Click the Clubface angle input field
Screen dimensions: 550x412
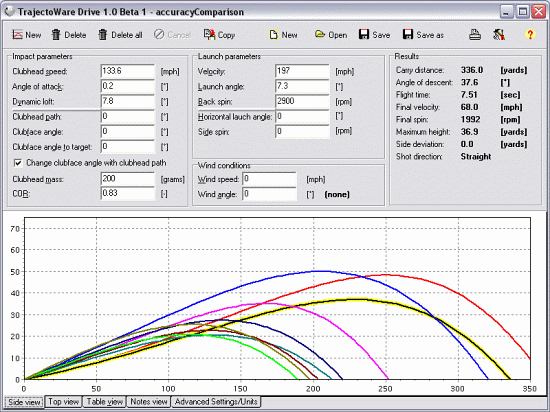tap(128, 132)
